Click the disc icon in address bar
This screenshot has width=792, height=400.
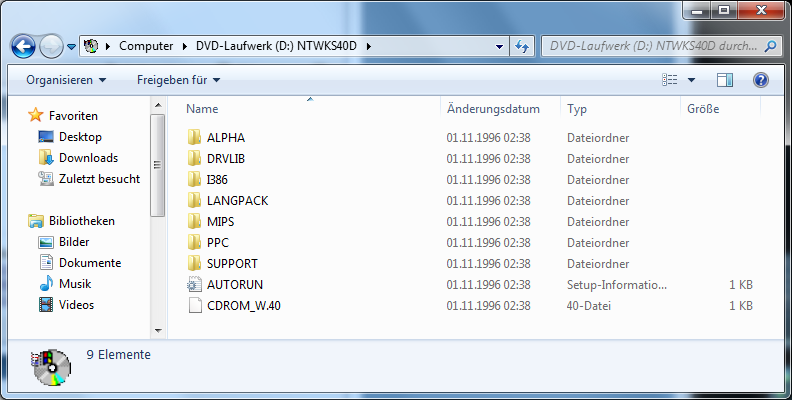coord(91,46)
